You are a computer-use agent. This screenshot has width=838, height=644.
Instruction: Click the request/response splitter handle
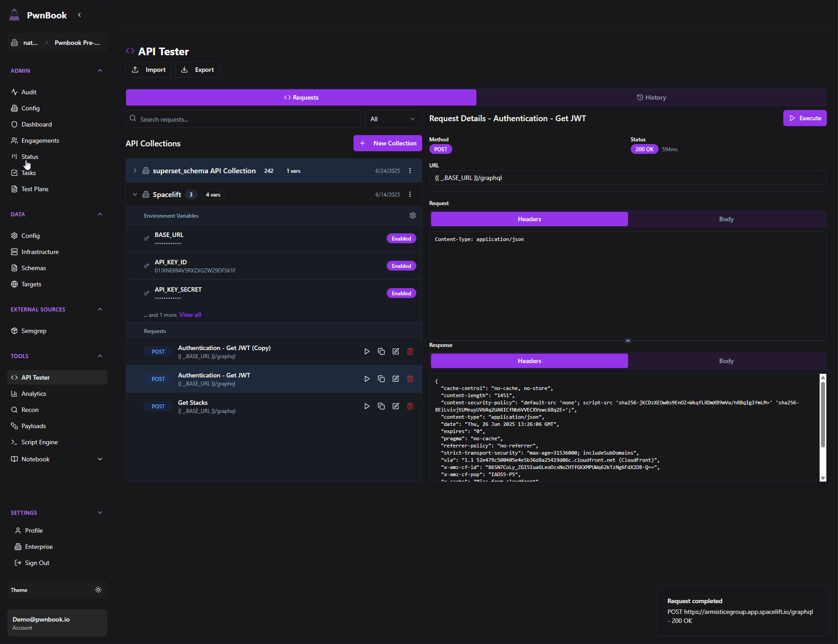pyautogui.click(x=628, y=341)
